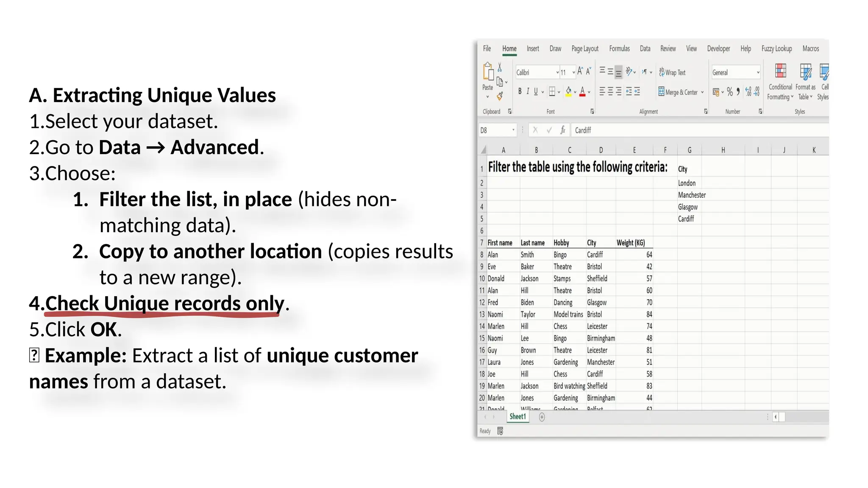The height and width of the screenshot is (488, 868).
Task: Switch to the Page Layout tab
Action: tap(585, 49)
